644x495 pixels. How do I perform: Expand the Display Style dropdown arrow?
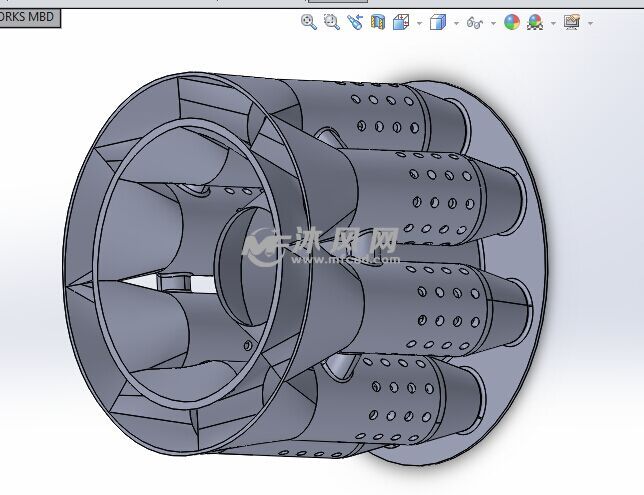456,23
